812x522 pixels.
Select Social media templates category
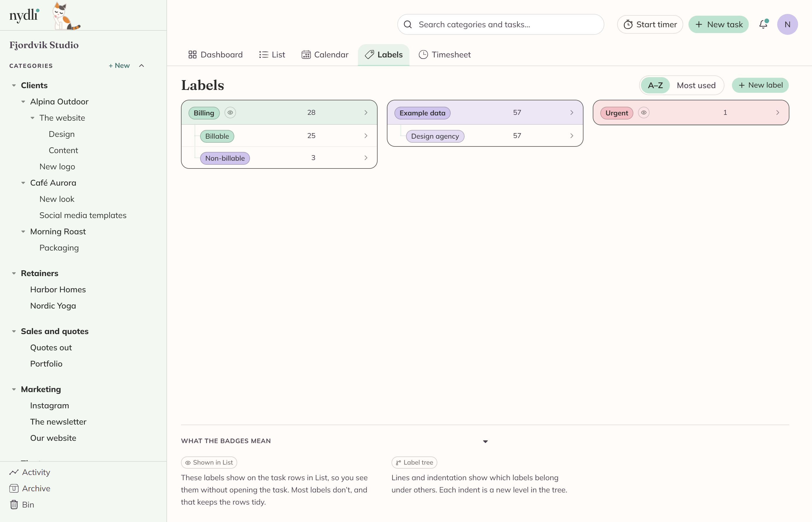click(83, 215)
